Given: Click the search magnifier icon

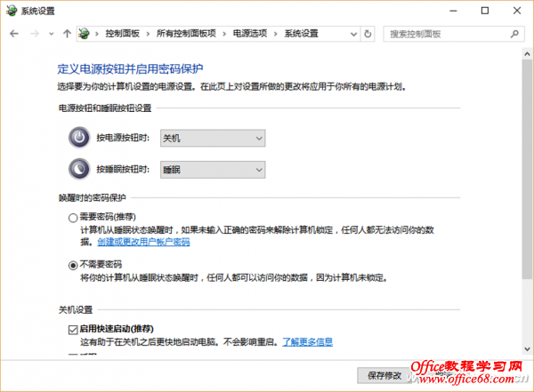Looking at the screenshot, I should click(x=514, y=34).
